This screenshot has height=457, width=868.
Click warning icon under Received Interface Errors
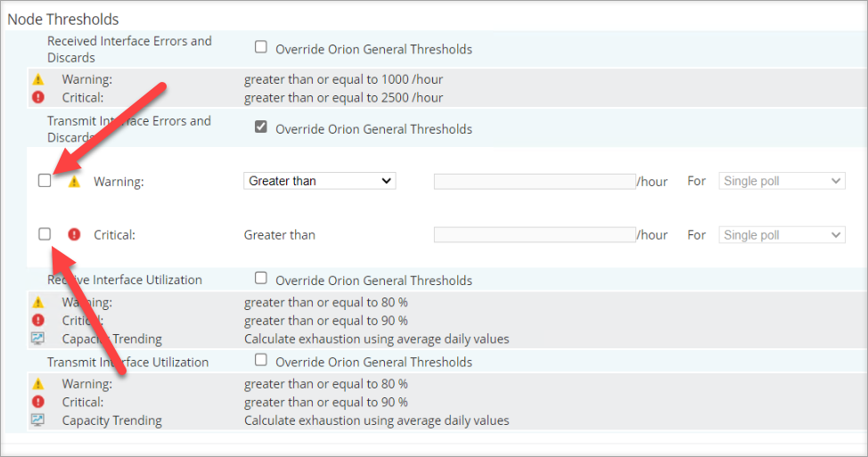(37, 79)
